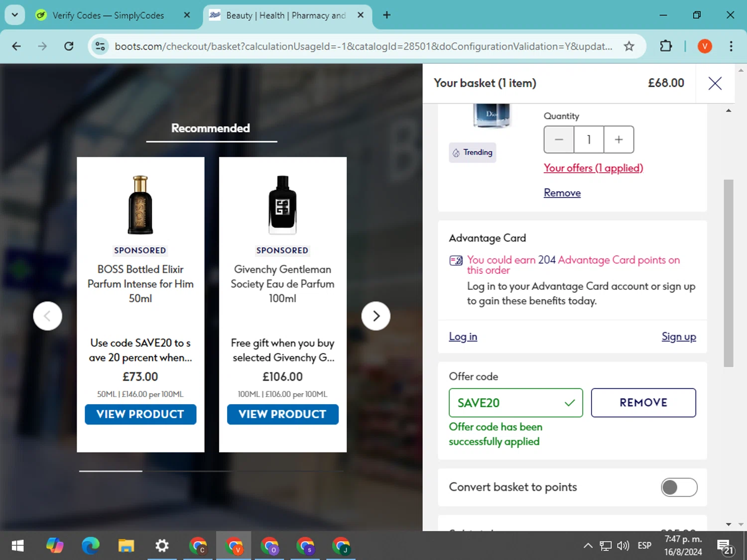
Task: Open site information icon in address bar
Action: pyautogui.click(x=100, y=46)
